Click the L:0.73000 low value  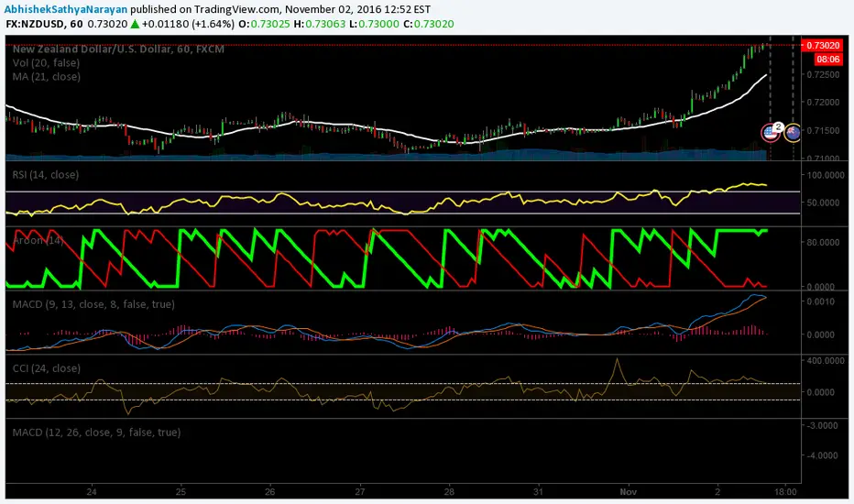374,24
